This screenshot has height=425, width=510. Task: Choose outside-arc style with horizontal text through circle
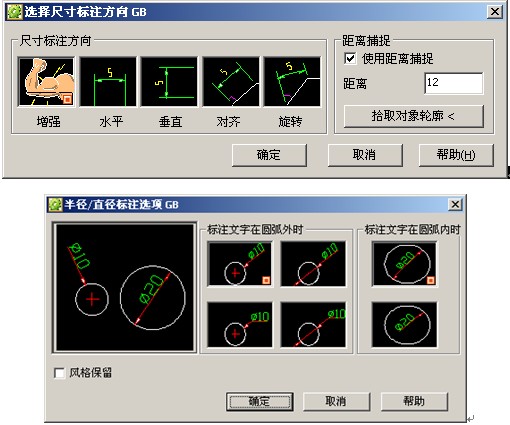[313, 325]
